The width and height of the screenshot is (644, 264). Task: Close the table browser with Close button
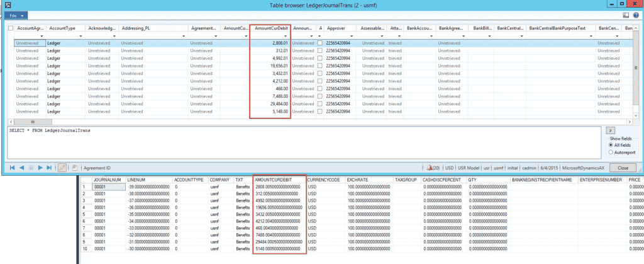[623, 168]
